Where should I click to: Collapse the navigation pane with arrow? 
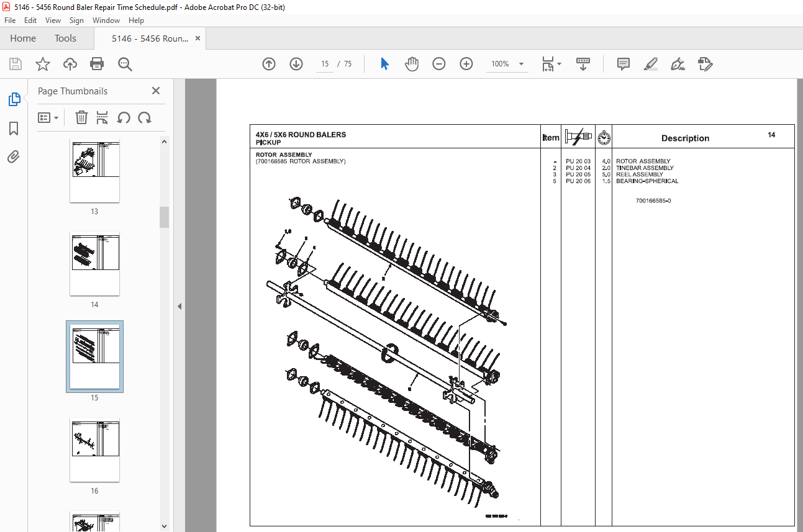(x=179, y=306)
